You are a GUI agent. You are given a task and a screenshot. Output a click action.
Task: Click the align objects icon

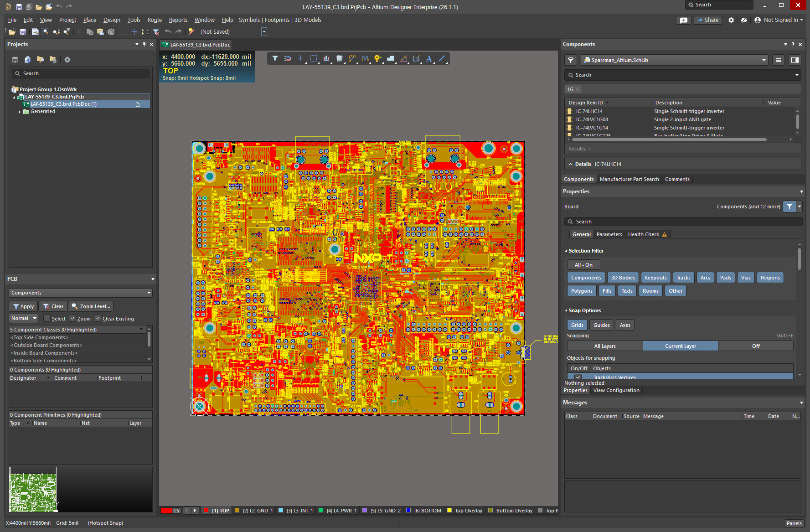(326, 58)
